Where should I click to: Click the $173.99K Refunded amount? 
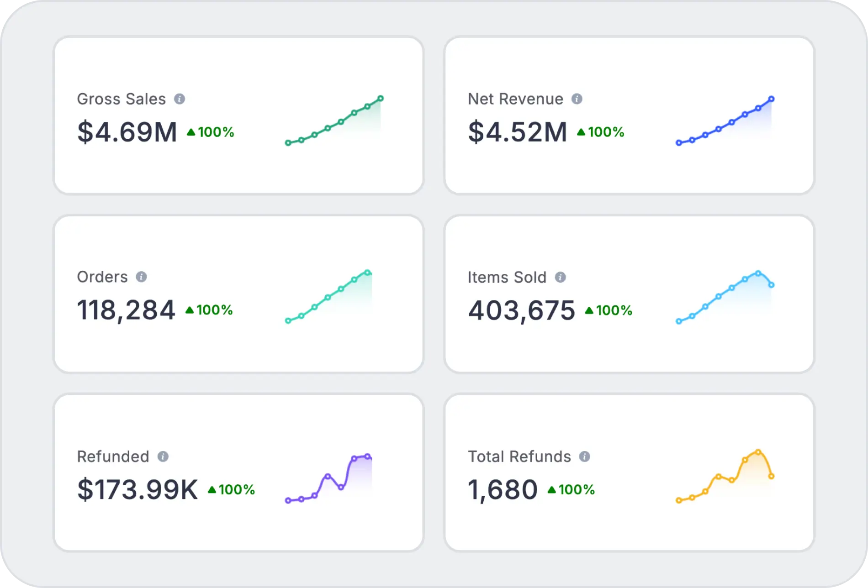[138, 490]
